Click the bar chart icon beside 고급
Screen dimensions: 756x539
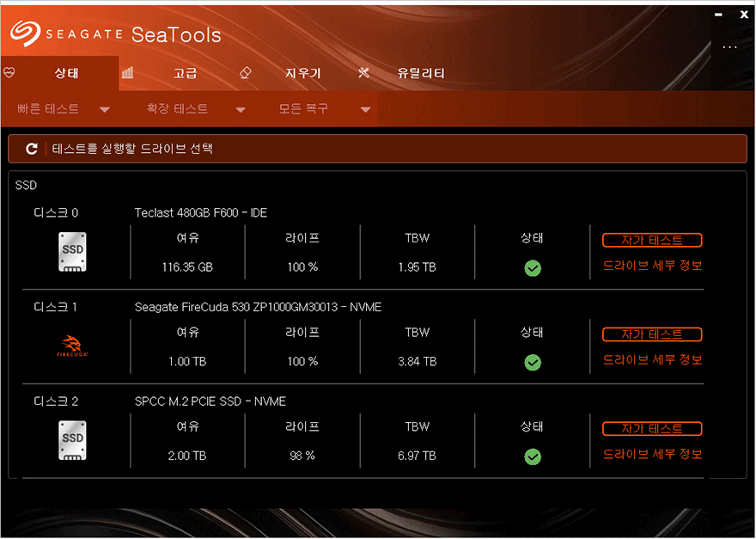pos(128,73)
